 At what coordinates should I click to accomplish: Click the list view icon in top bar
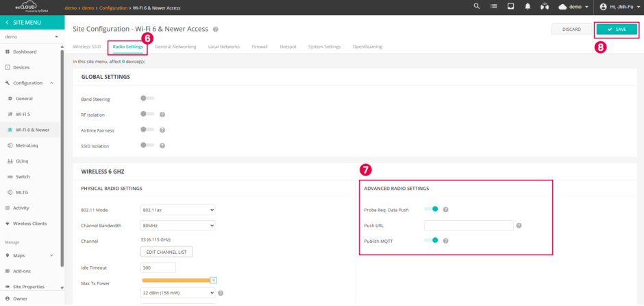494,6
